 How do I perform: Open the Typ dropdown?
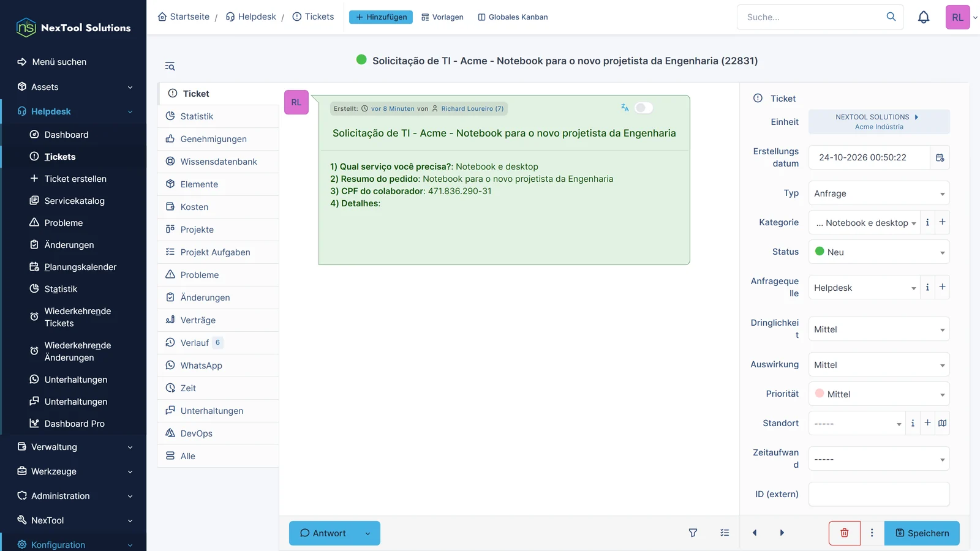tap(879, 193)
